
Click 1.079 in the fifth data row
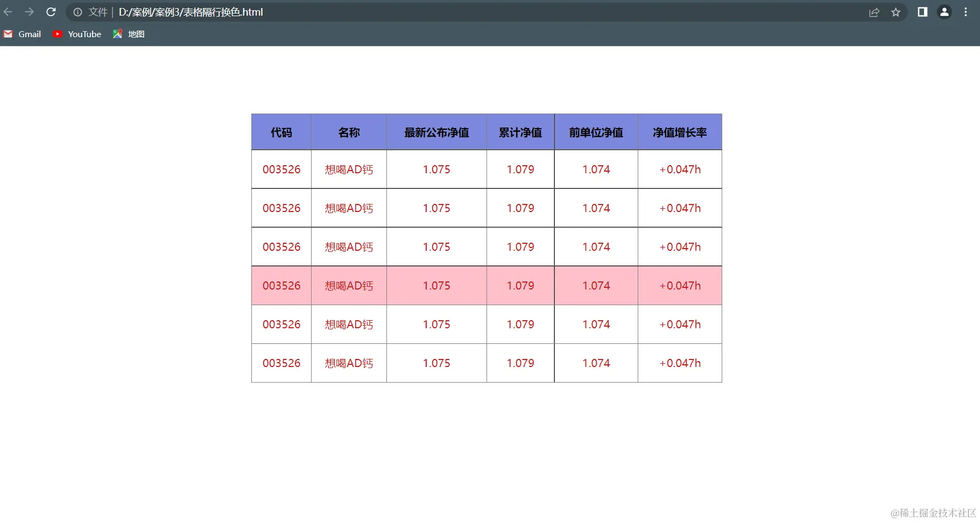520,325
